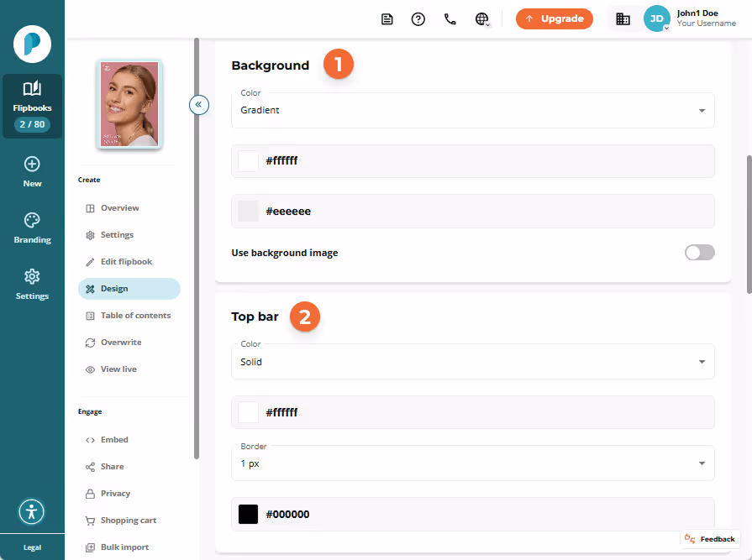The image size is (752, 560).
Task: Click the flipbook cover thumbnail
Action: pos(129,104)
